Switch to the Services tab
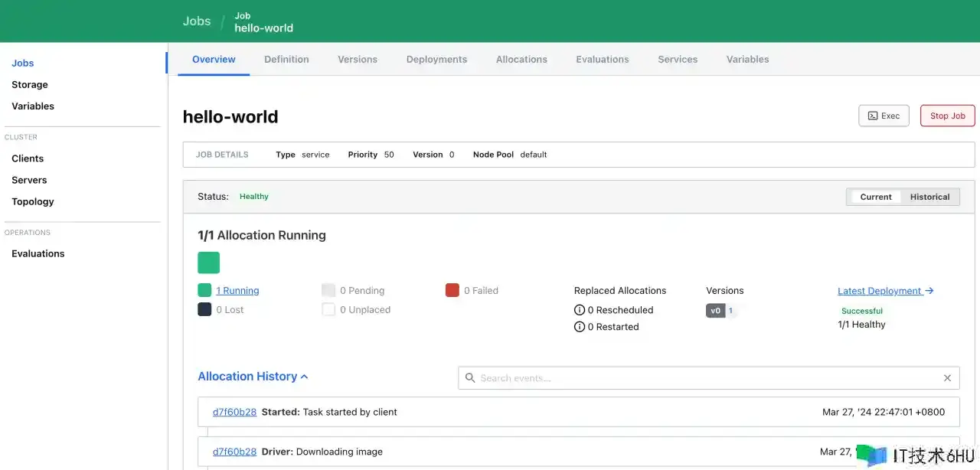980x470 pixels. 678,59
